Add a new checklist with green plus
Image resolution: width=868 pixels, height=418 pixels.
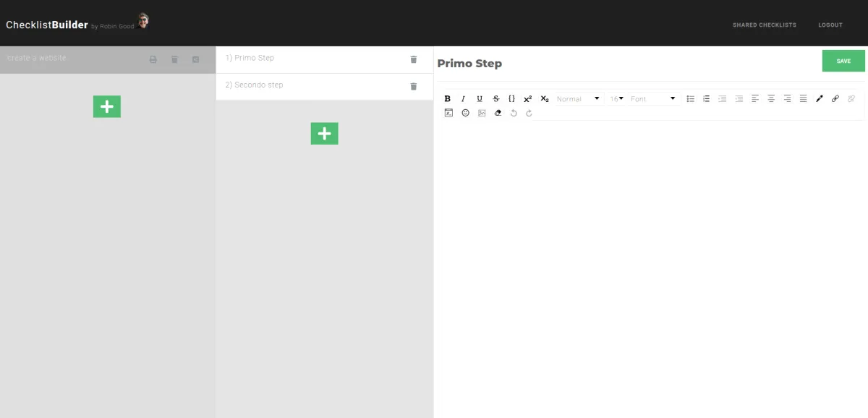[x=107, y=106]
